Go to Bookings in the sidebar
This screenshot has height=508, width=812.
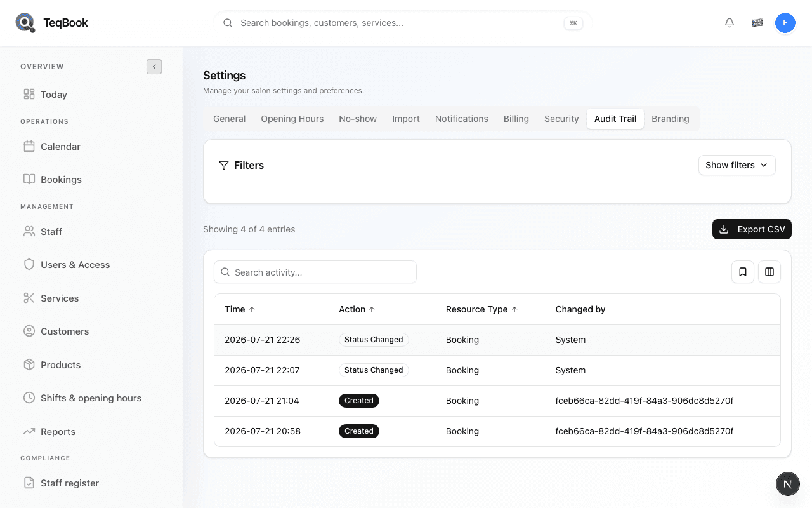[91, 179]
